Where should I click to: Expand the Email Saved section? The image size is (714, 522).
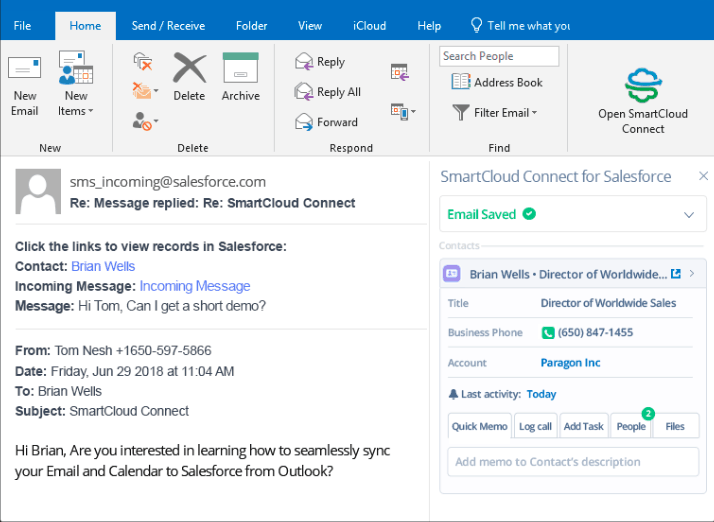click(x=689, y=215)
